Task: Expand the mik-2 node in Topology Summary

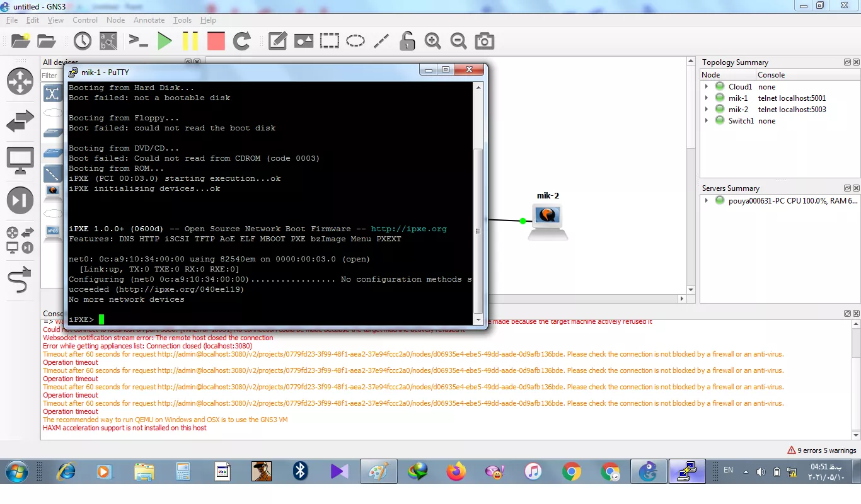Action: click(707, 110)
